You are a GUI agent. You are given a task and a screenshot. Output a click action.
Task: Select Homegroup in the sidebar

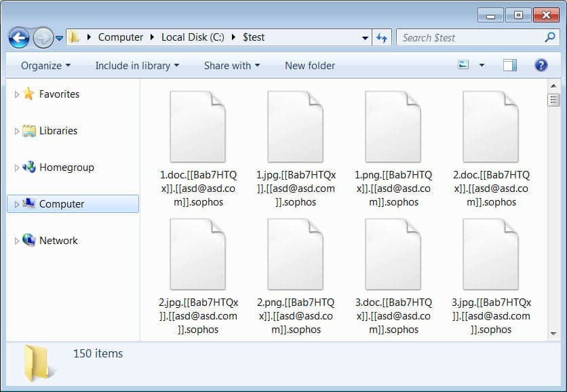tap(63, 167)
